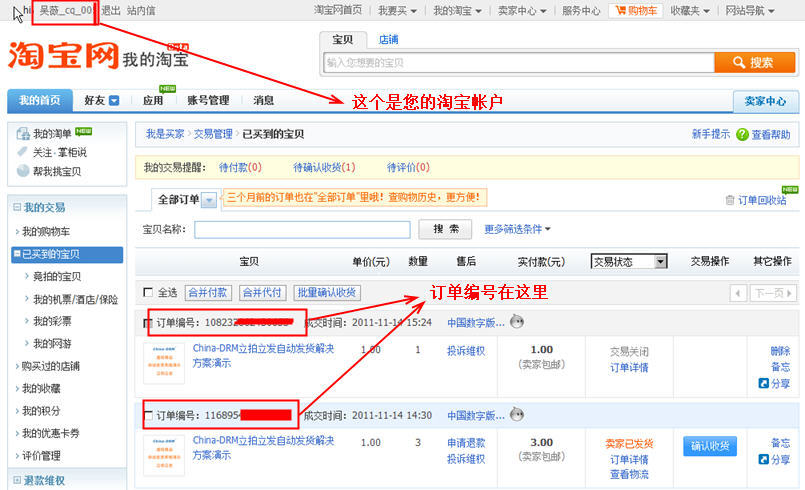This screenshot has height=490, width=805.
Task: Click the 搜索 button next to 宝贝名称
Action: point(445,229)
